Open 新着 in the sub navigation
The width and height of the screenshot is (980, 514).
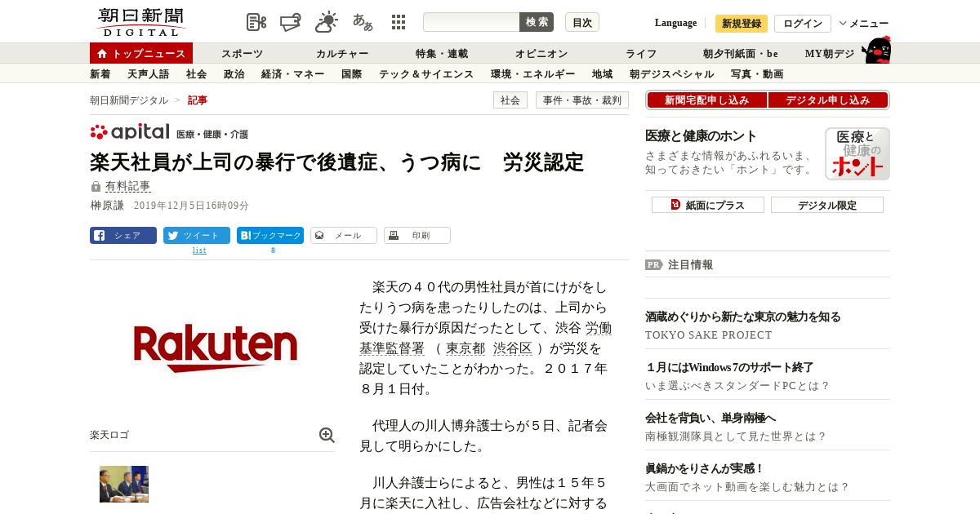[100, 74]
